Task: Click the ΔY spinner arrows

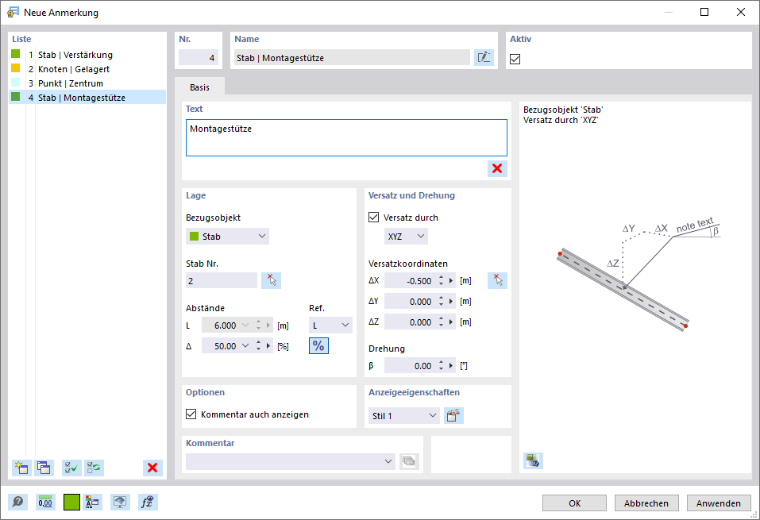Action: (x=441, y=301)
